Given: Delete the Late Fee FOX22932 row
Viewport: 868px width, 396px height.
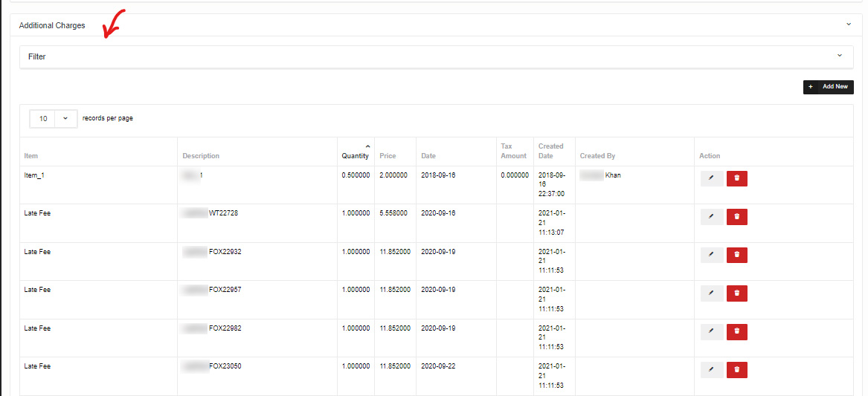Looking at the screenshot, I should coord(736,255).
